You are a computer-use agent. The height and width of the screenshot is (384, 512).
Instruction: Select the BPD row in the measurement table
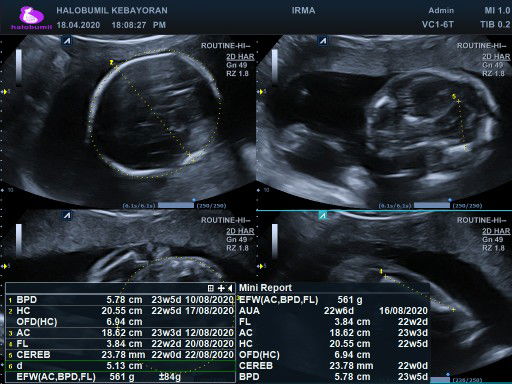[x=120, y=300]
